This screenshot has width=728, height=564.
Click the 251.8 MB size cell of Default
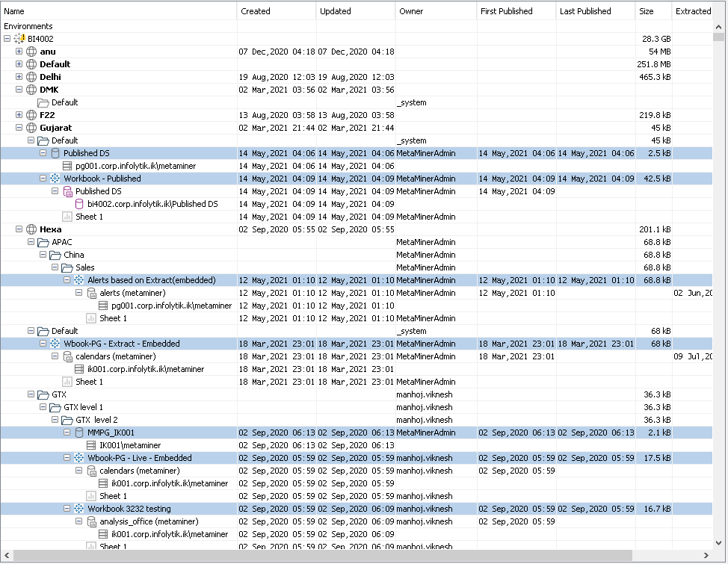(x=654, y=64)
